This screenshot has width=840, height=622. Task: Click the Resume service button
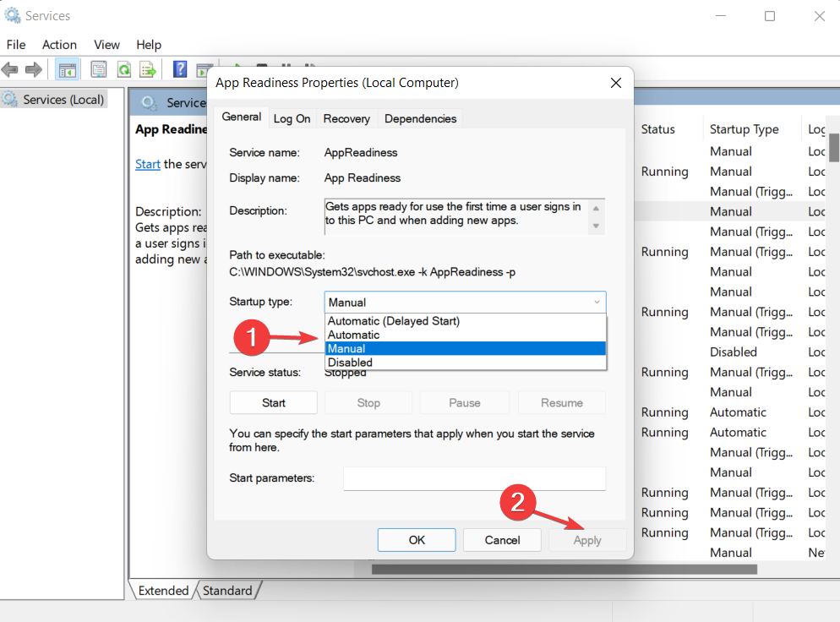tap(561, 403)
